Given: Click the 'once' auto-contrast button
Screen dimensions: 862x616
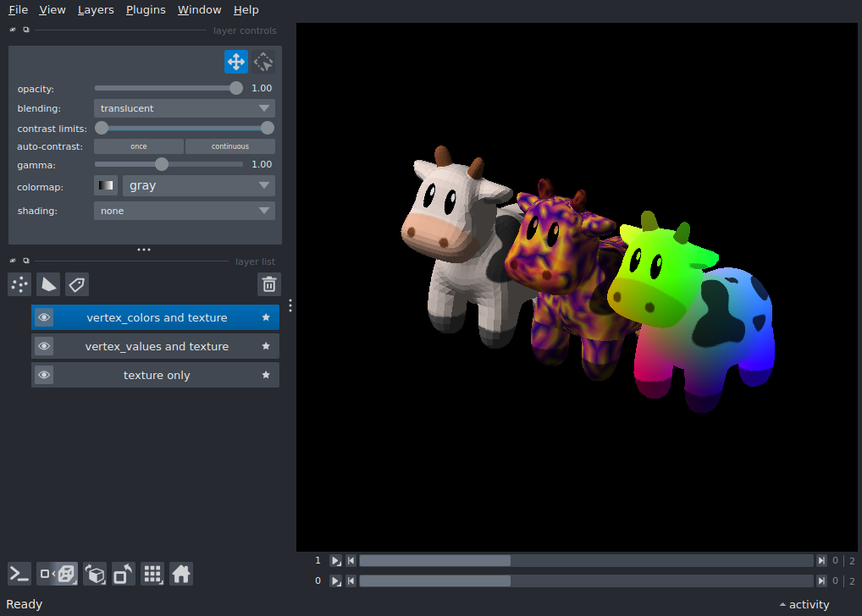Looking at the screenshot, I should click(138, 146).
